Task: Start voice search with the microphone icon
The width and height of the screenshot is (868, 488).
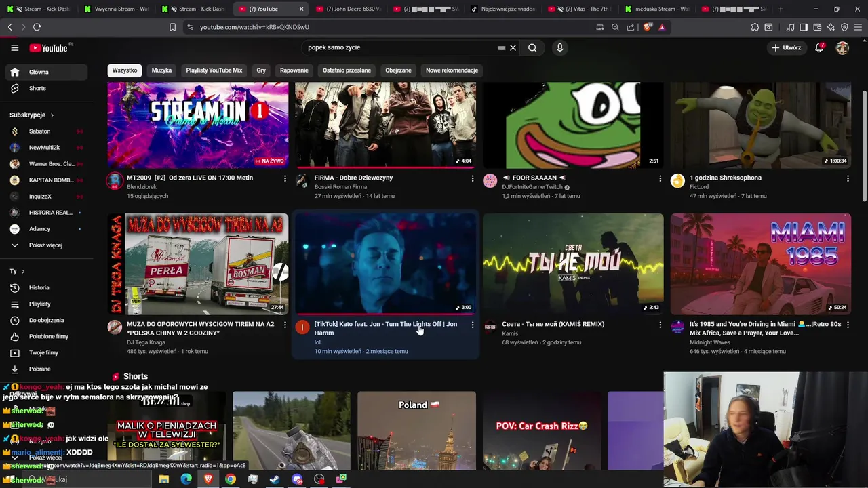Action: (559, 47)
